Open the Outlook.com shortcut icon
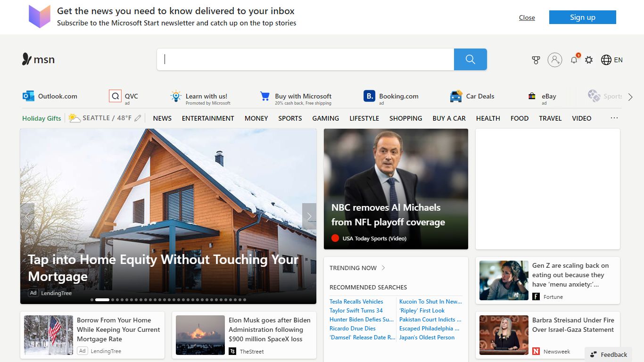Image resolution: width=644 pixels, height=362 pixels. 28,96
